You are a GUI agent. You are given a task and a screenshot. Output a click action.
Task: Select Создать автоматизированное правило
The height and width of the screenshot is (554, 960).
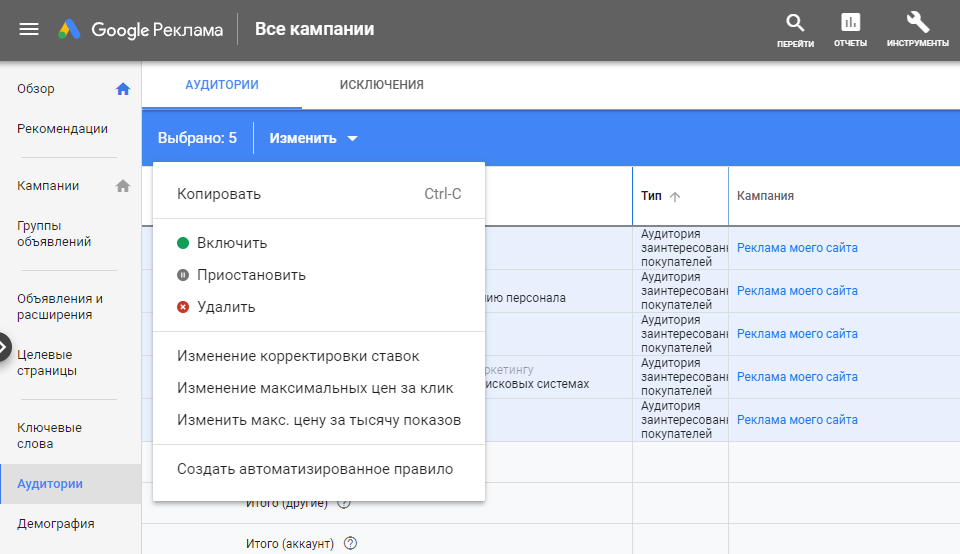[x=315, y=469]
